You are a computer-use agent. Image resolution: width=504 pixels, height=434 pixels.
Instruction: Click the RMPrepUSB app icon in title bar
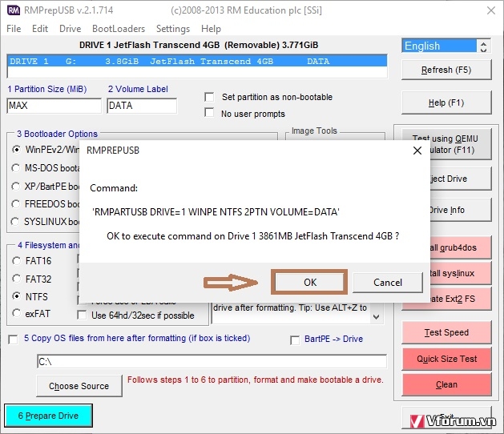13,10
